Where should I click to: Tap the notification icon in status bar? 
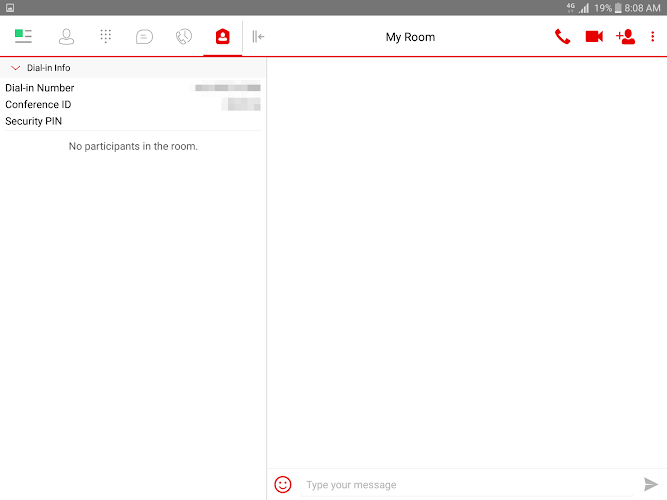[x=10, y=8]
